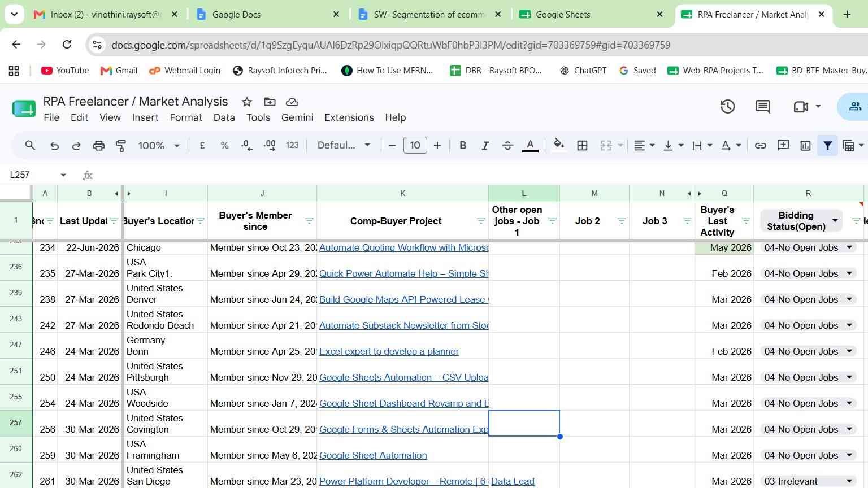Open the Default font dropdown
868x488 pixels.
344,145
